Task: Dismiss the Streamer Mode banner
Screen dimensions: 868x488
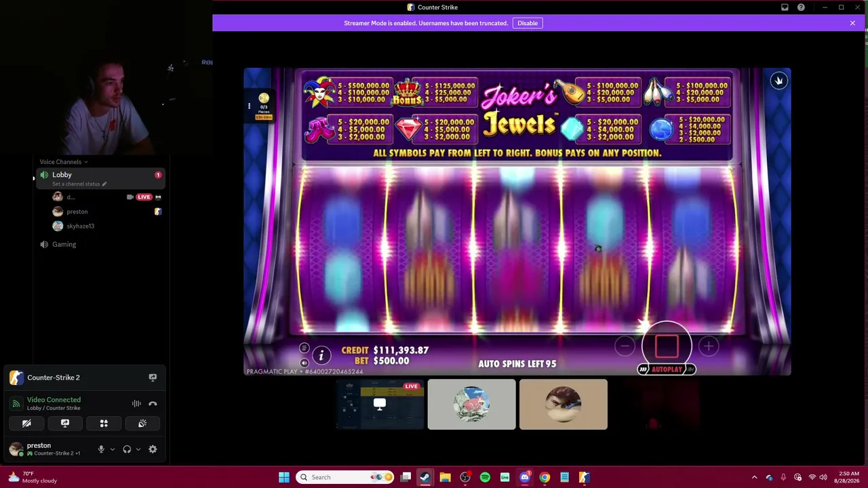Action: [x=852, y=23]
